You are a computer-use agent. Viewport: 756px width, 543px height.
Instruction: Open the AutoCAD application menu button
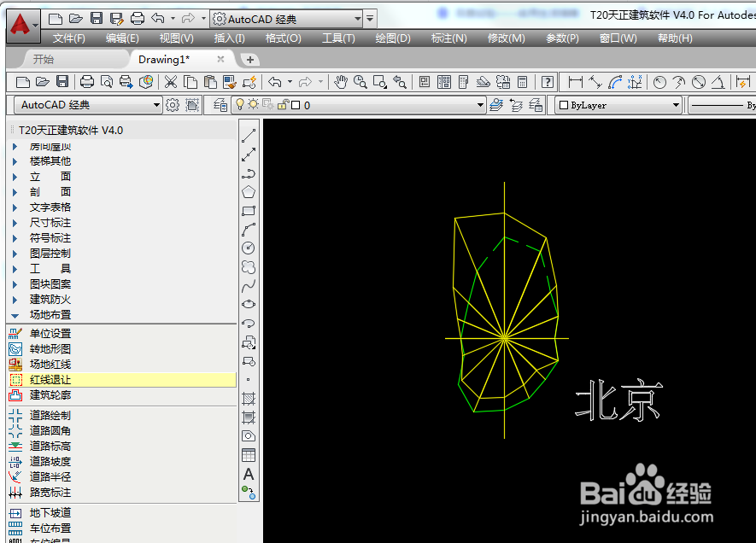point(22,25)
